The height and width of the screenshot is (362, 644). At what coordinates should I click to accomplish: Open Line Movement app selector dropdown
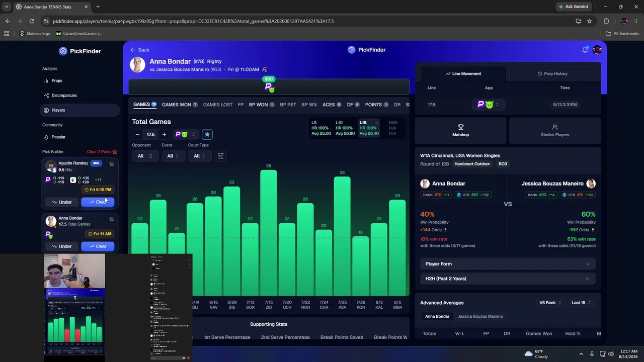[x=489, y=105]
